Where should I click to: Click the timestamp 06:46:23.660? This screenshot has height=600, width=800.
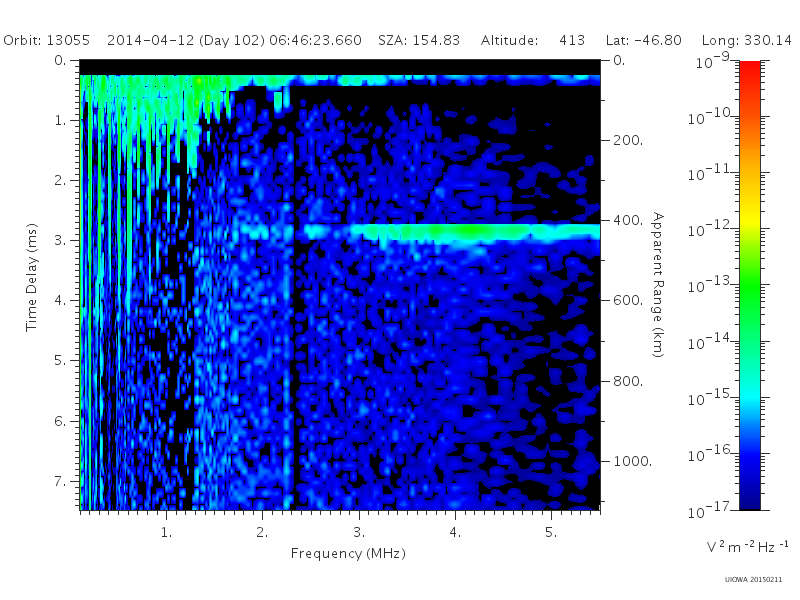coord(315,40)
